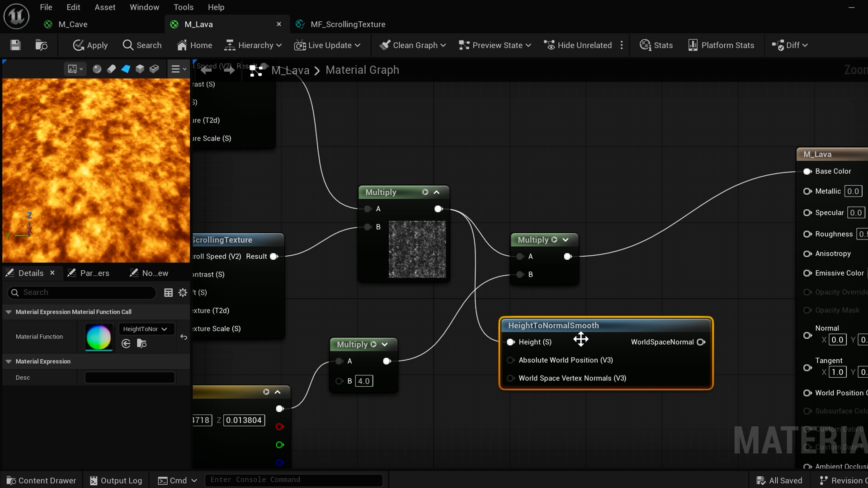
Task: Set preview mesh to cube
Action: [140, 69]
